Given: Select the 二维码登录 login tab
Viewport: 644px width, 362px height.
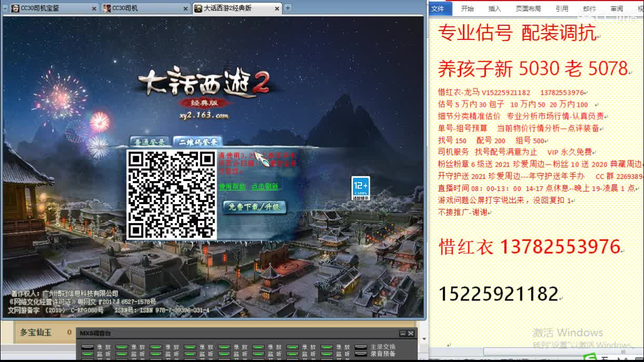Looking at the screenshot, I should (198, 142).
